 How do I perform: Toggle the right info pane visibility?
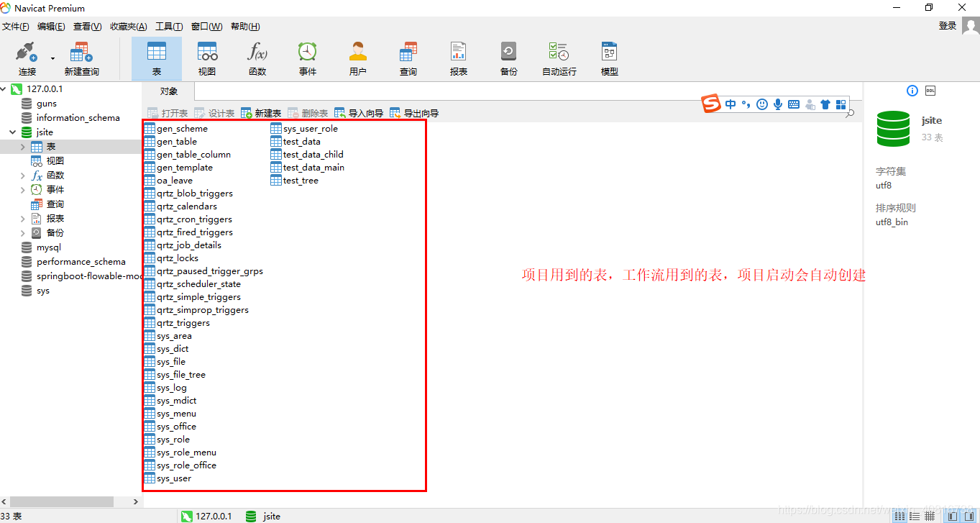click(x=968, y=516)
